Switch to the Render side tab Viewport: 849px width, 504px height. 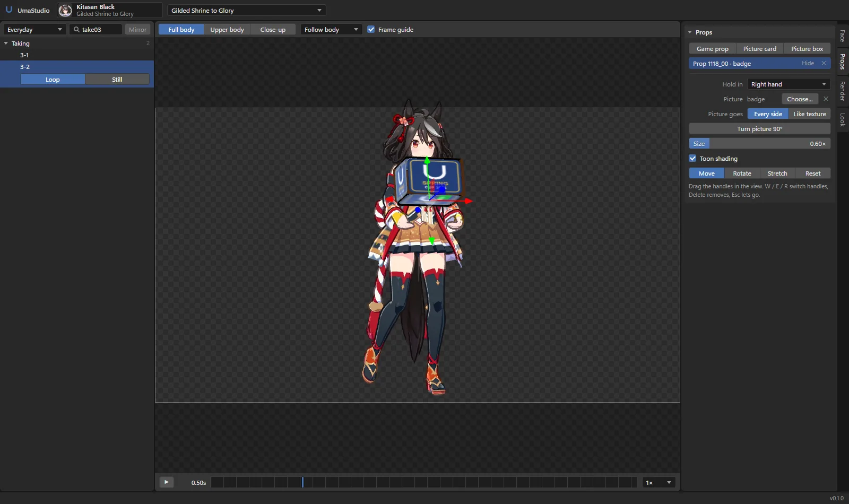(x=842, y=91)
